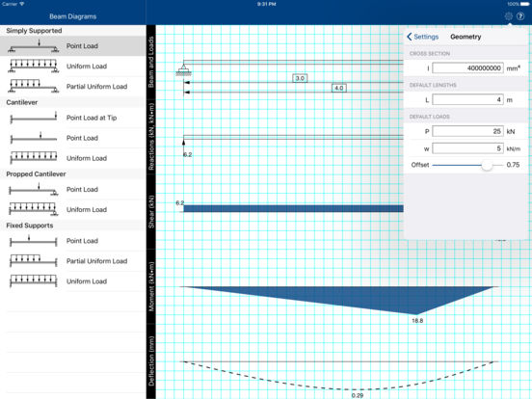The height and width of the screenshot is (399, 532).
Task: Go back to Settings
Action: [423, 37]
